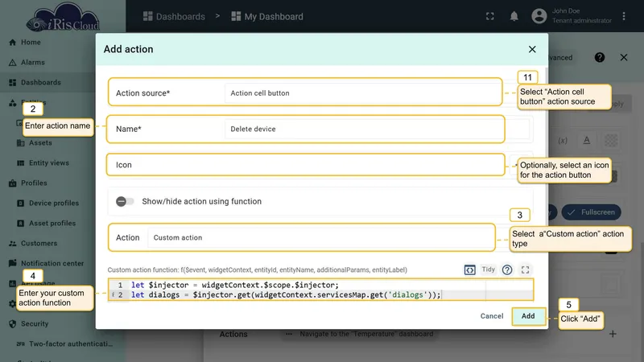Click Tidy to format the code
This screenshot has height=362, width=644.
pyautogui.click(x=489, y=269)
